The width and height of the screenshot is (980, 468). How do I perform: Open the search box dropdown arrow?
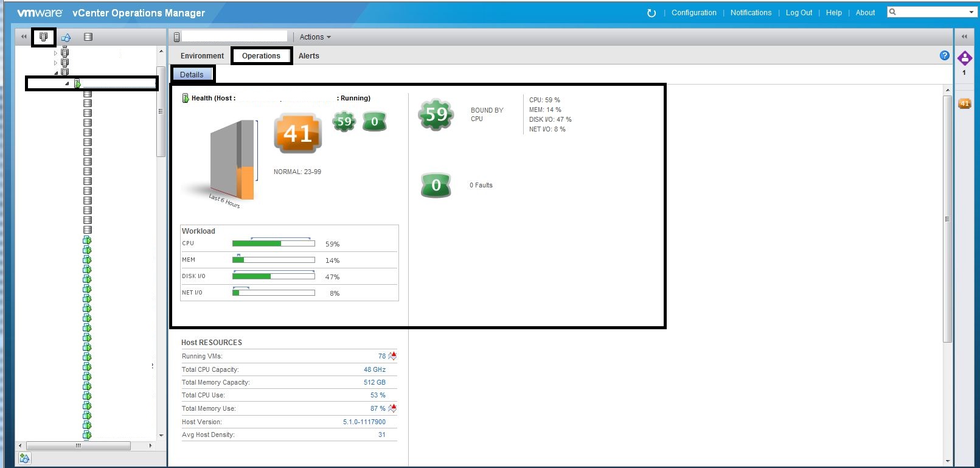971,12
